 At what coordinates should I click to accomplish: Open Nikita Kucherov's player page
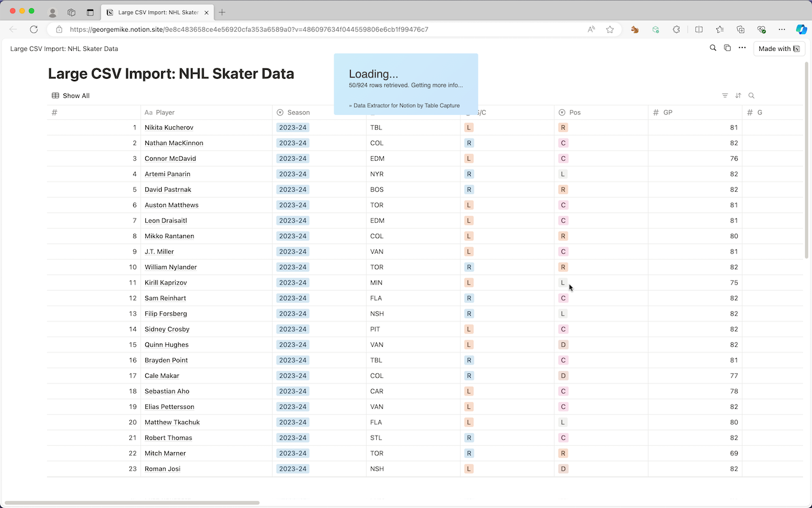point(169,128)
